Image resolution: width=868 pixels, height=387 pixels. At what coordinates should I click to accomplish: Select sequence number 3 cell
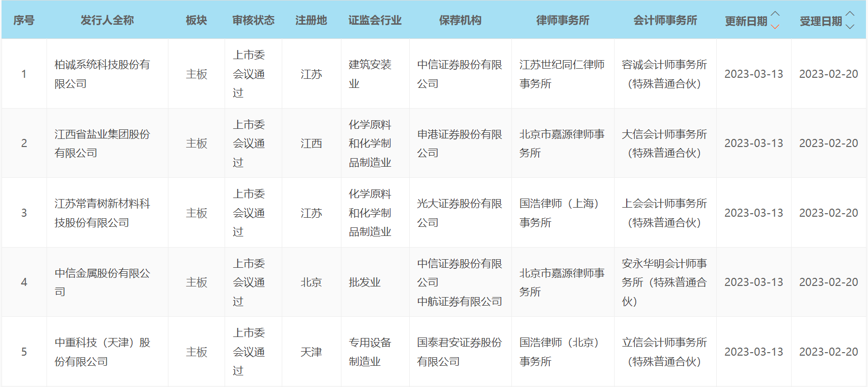(x=24, y=213)
